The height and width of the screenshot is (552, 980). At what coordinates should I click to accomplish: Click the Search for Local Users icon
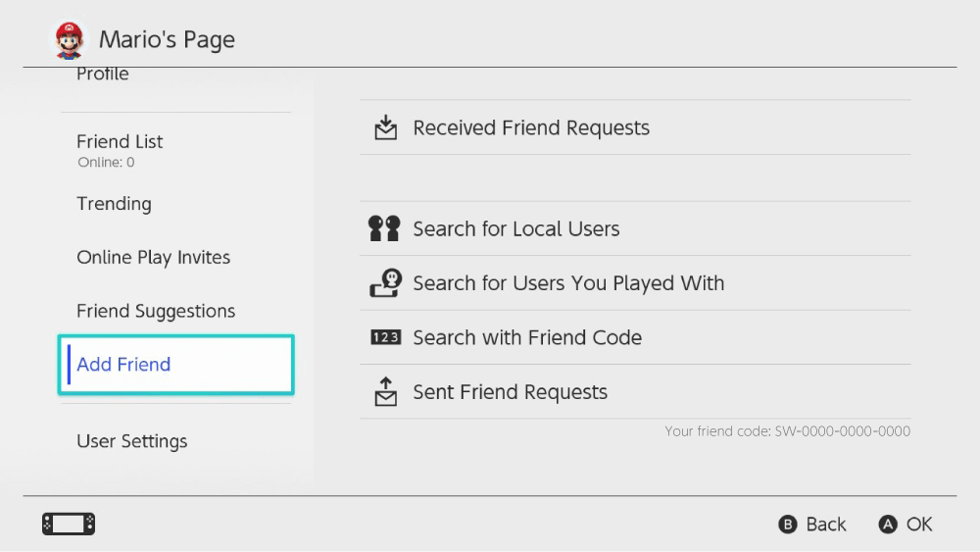click(384, 228)
